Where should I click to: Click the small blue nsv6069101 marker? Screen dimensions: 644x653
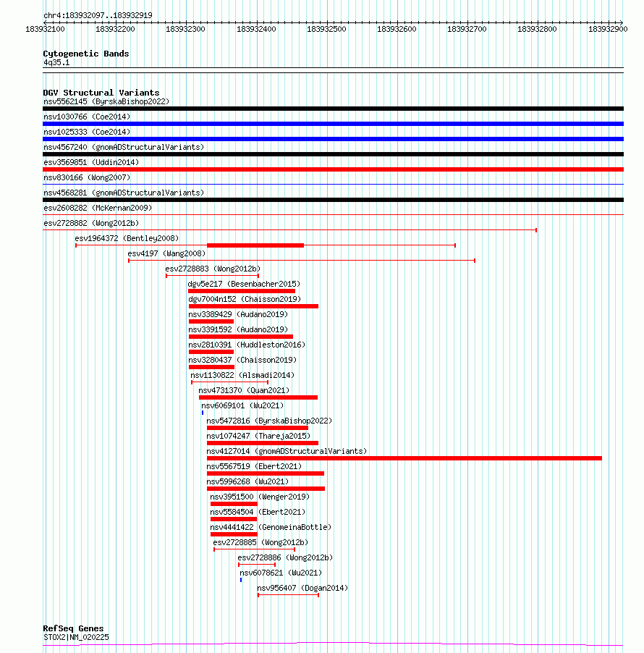pos(203,413)
